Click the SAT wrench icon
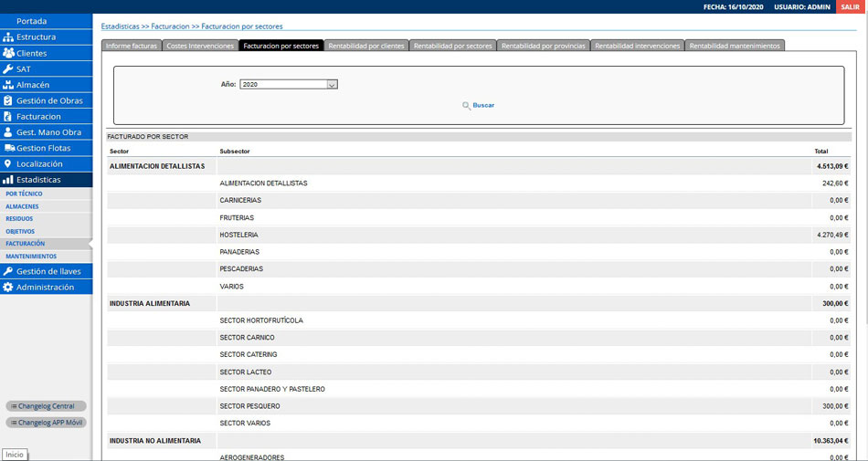 (7, 69)
